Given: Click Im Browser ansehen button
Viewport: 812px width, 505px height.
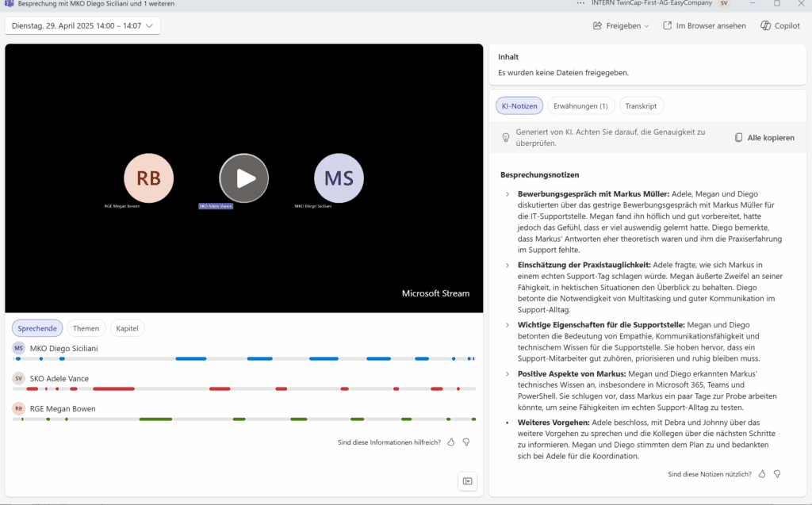Looking at the screenshot, I should [x=704, y=25].
